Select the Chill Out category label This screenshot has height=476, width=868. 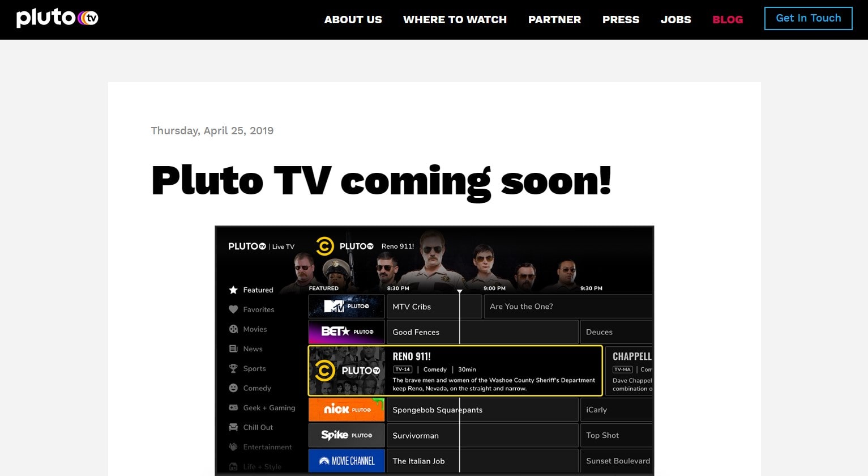point(258,427)
